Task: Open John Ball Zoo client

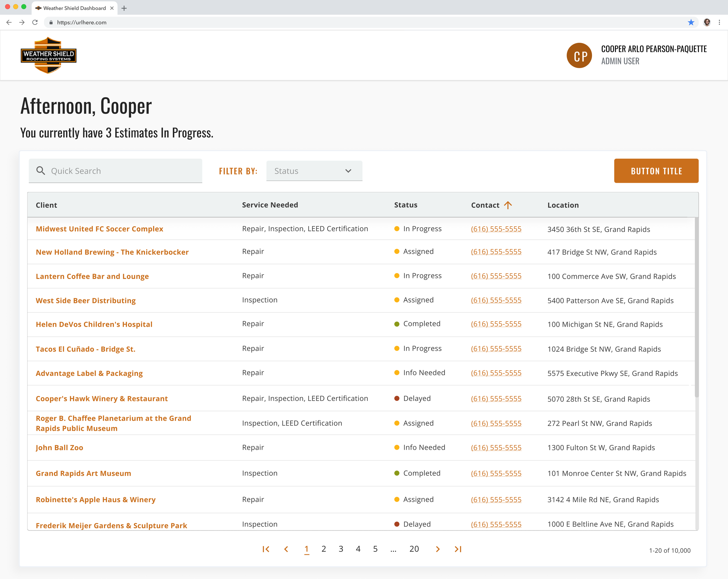Action: (x=59, y=447)
